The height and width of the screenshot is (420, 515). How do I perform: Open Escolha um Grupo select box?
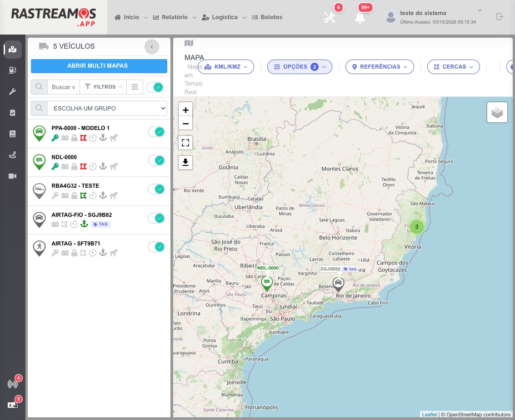coord(107,108)
